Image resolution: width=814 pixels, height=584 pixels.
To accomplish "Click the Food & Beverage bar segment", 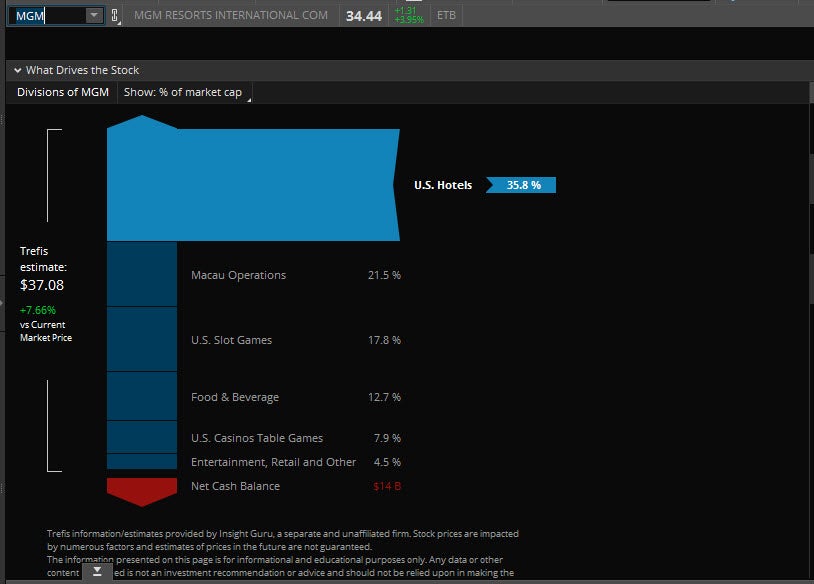I will [x=142, y=396].
